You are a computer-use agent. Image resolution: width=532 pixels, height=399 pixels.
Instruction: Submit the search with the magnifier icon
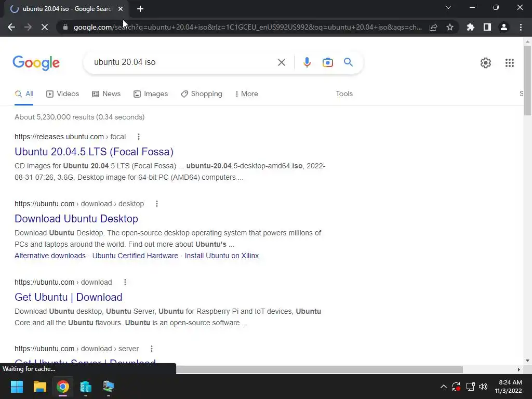(x=348, y=62)
